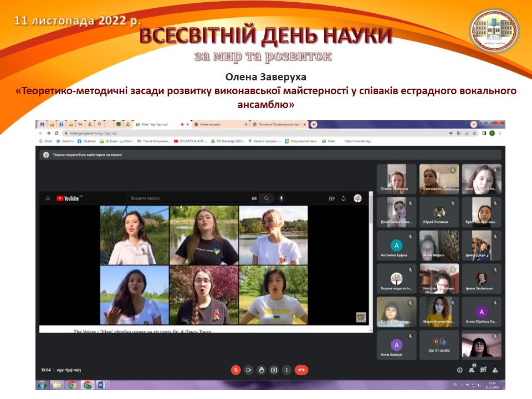Open the Meet bookmark
This screenshot has width=532, height=399.
click(x=329, y=141)
